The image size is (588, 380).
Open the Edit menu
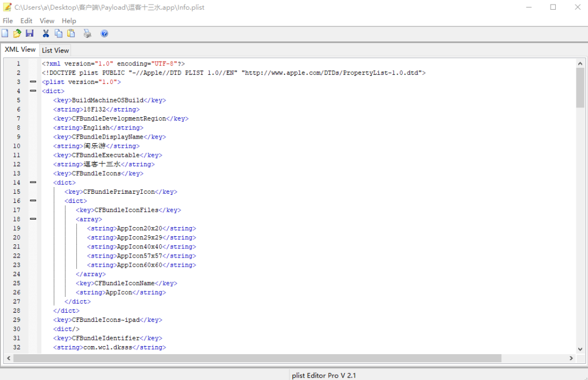(x=26, y=21)
